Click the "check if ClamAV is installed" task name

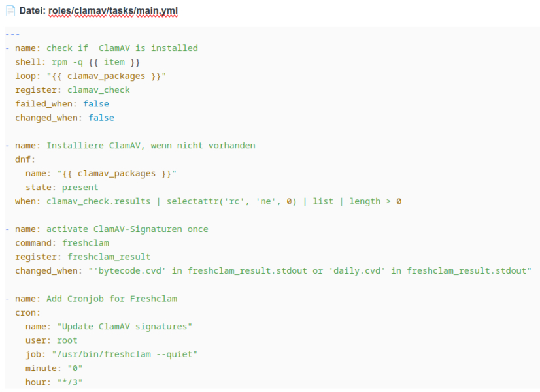click(122, 48)
